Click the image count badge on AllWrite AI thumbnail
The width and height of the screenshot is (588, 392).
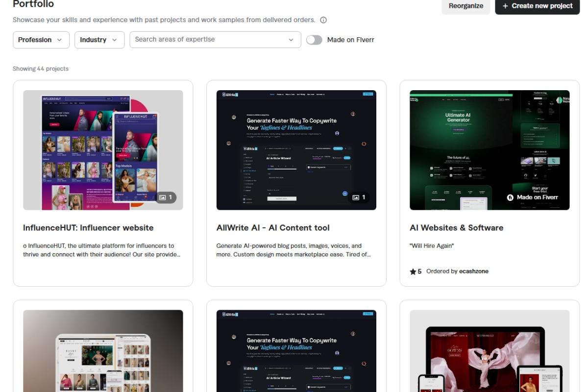click(360, 197)
